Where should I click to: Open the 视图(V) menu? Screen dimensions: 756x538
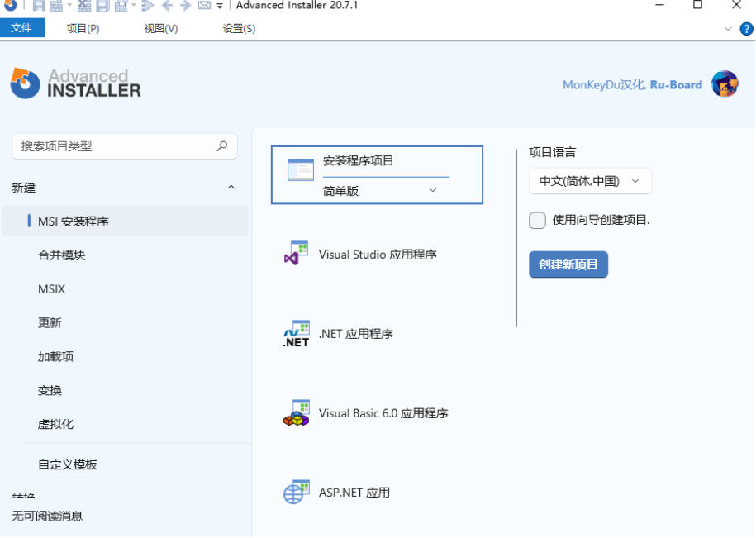tap(159, 27)
